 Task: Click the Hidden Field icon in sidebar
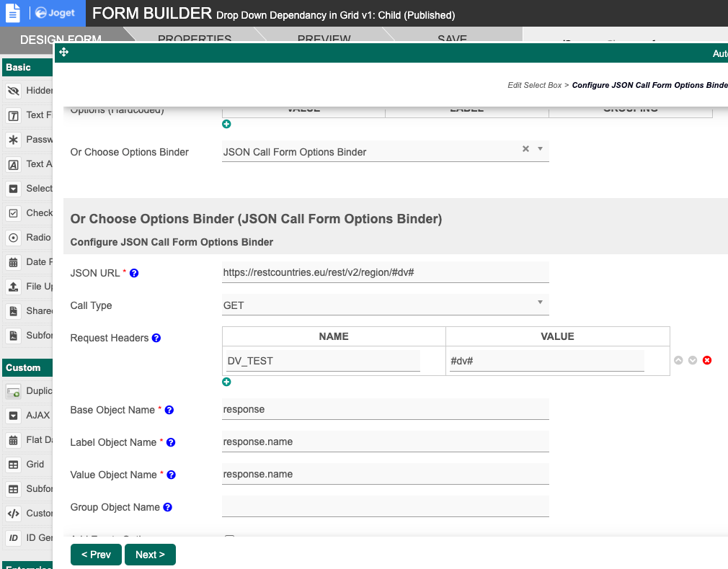13,91
